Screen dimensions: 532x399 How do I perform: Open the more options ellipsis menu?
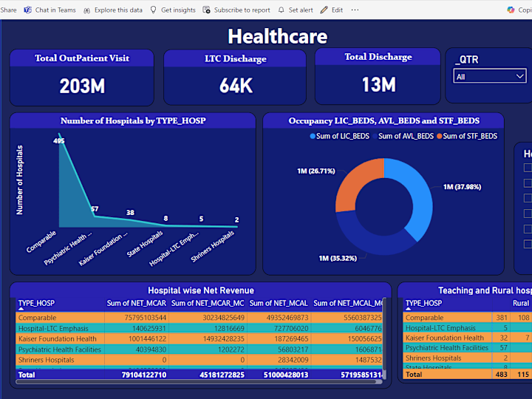355,10
